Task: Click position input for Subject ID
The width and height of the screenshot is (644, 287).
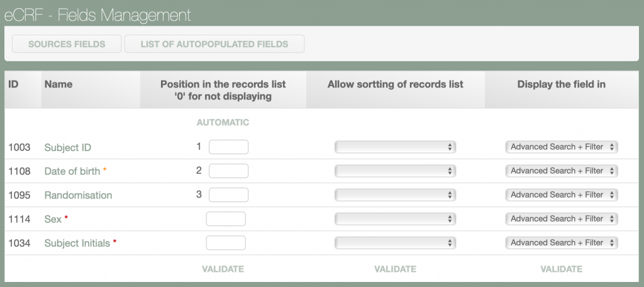Action: pyautogui.click(x=228, y=147)
